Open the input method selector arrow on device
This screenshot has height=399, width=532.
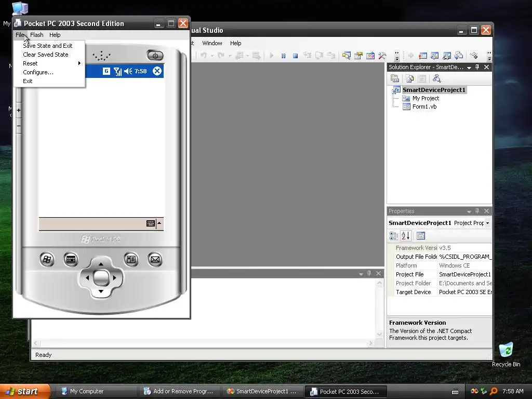click(x=159, y=223)
